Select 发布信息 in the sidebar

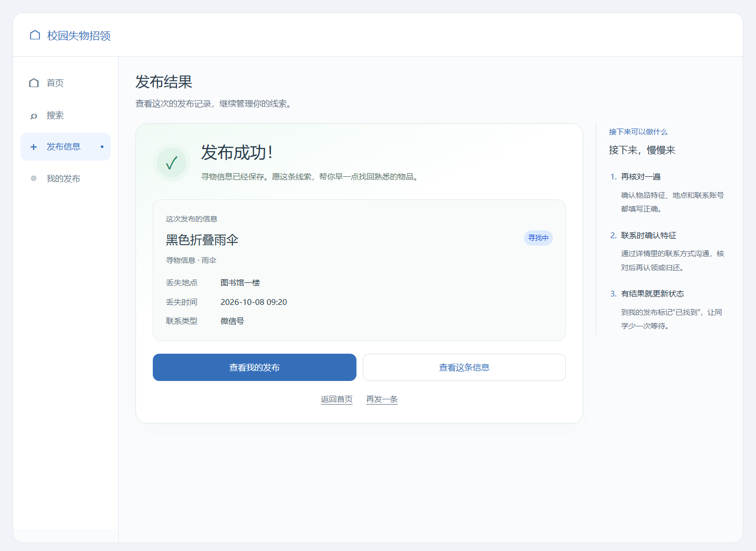66,146
